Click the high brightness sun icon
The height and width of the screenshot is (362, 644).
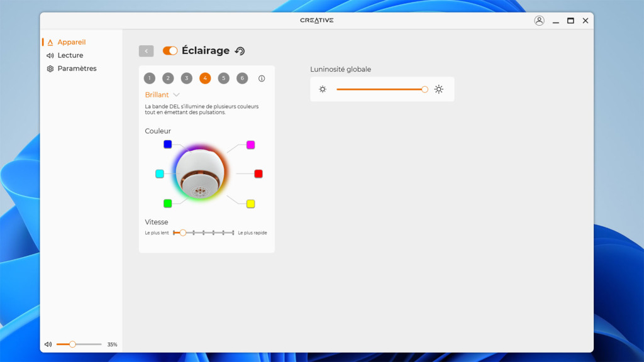coord(439,89)
